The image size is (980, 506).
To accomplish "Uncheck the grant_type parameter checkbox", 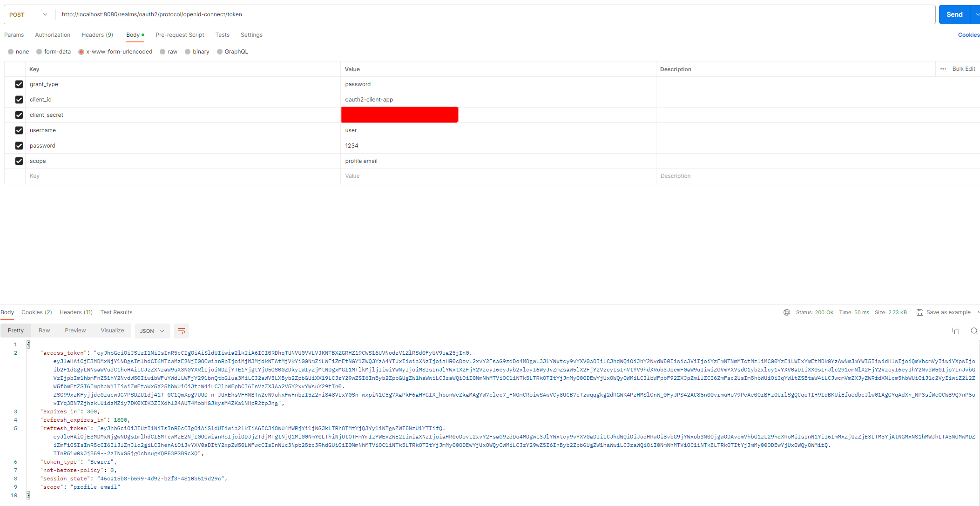I will tap(19, 84).
